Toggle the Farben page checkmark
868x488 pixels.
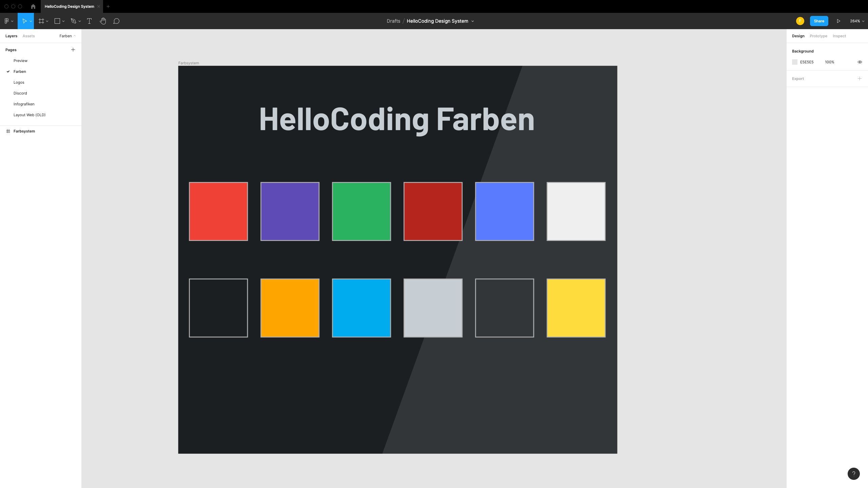pyautogui.click(x=8, y=71)
